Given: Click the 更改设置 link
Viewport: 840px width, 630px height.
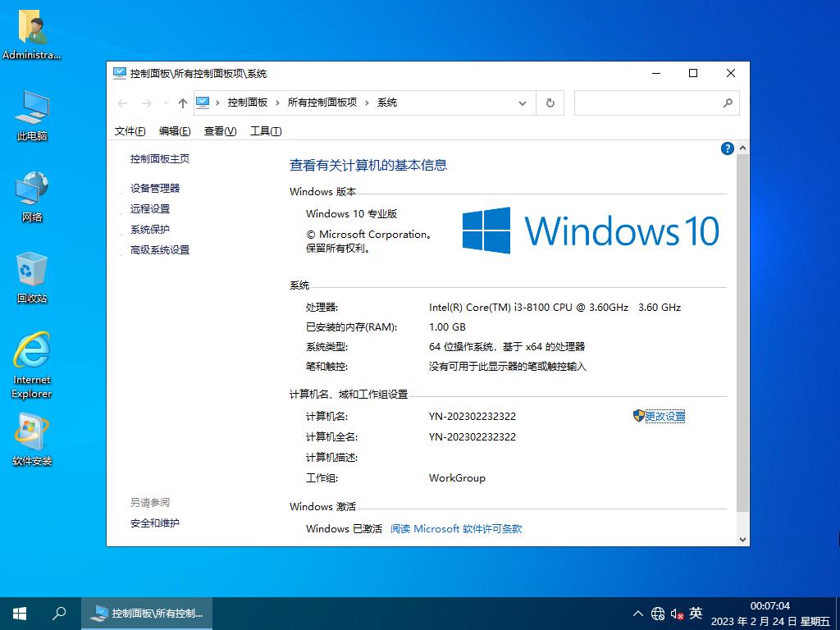Looking at the screenshot, I should [664, 416].
